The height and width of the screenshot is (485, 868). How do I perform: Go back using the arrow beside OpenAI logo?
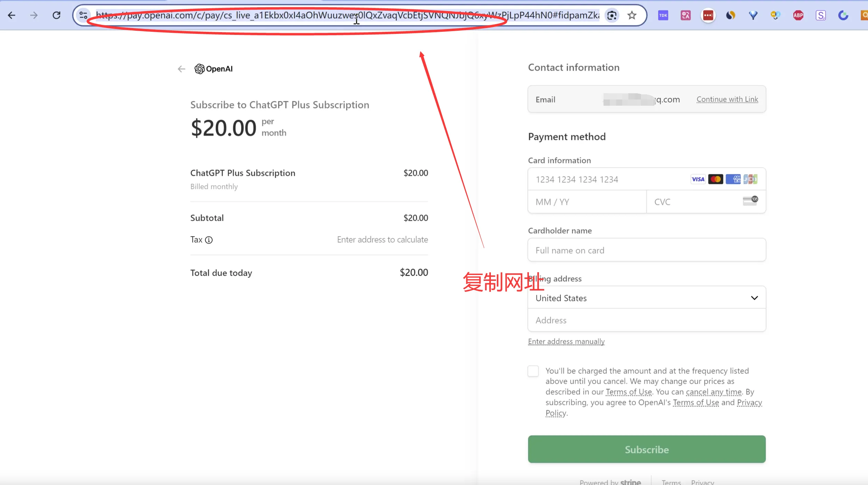point(181,69)
